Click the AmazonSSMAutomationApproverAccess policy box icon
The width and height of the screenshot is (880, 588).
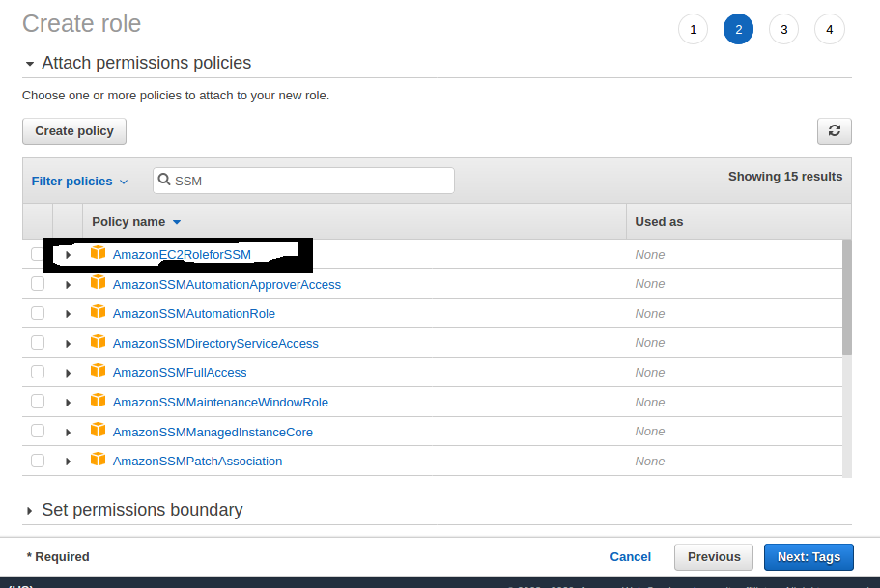coord(99,282)
